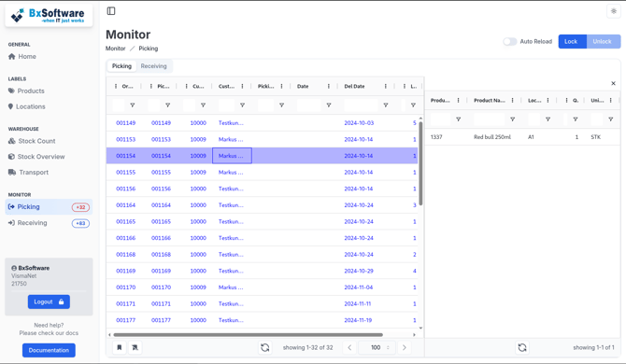Toggle the Auto Reload switch

pyautogui.click(x=510, y=41)
